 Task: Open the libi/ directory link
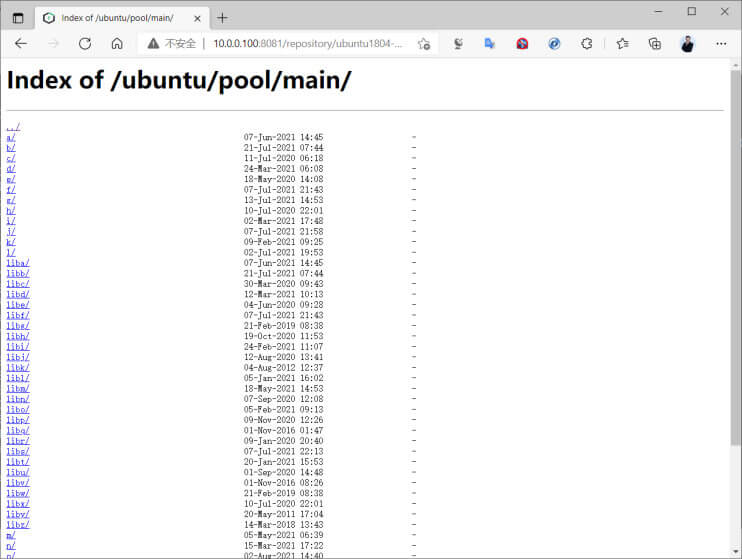18,346
